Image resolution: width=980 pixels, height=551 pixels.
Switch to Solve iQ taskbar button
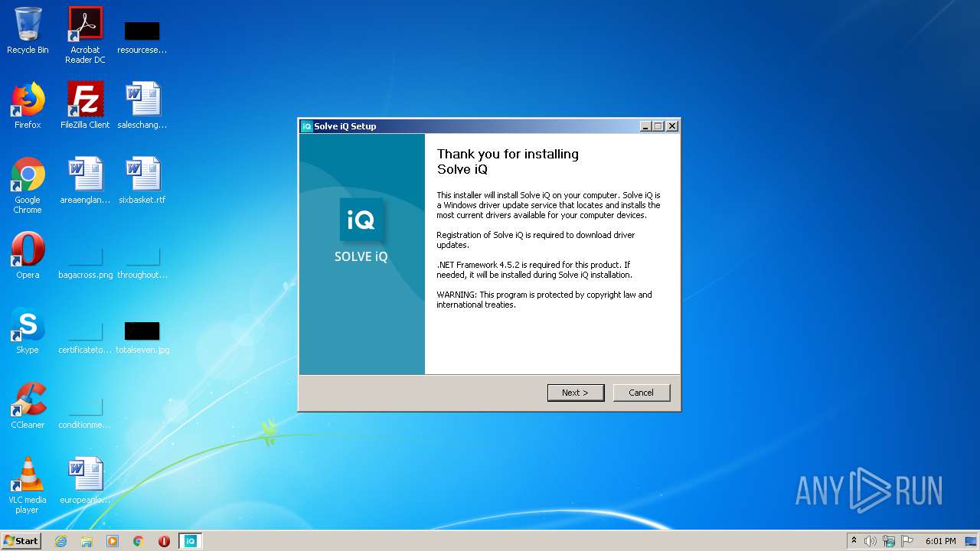pyautogui.click(x=191, y=541)
